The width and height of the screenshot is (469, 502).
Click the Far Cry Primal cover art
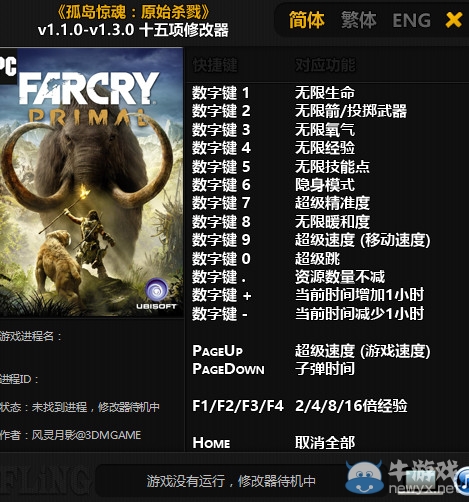pos(91,182)
